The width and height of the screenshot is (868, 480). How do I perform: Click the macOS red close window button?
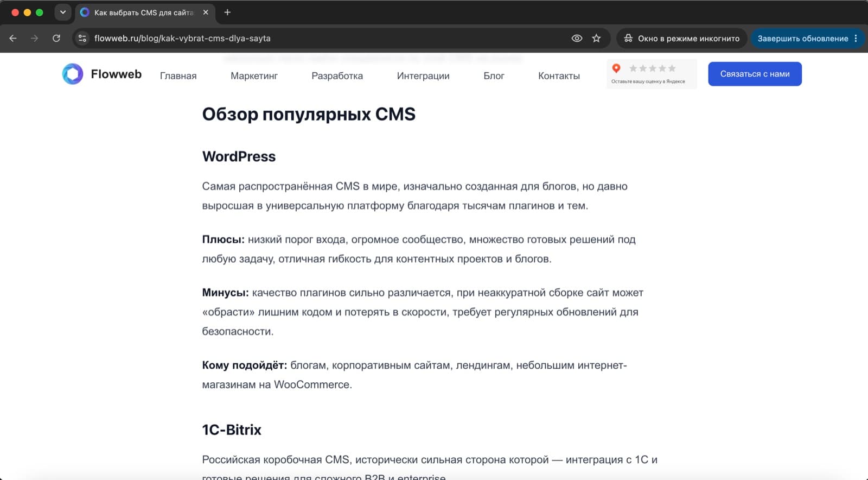(15, 12)
